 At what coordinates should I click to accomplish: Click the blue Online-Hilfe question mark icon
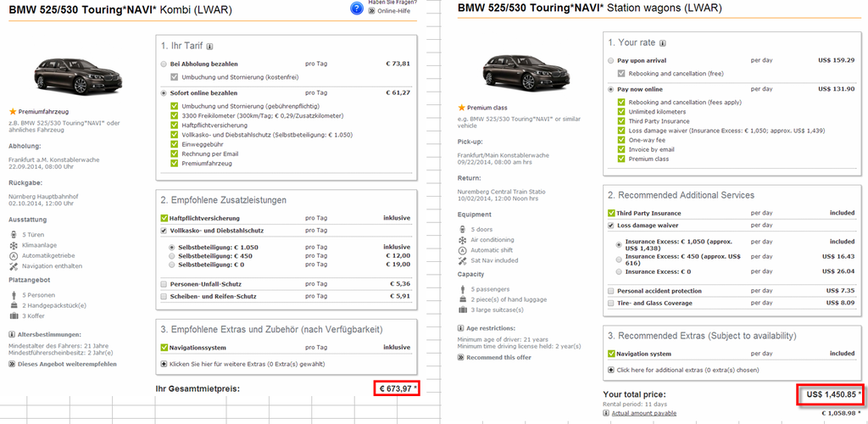pos(357,8)
